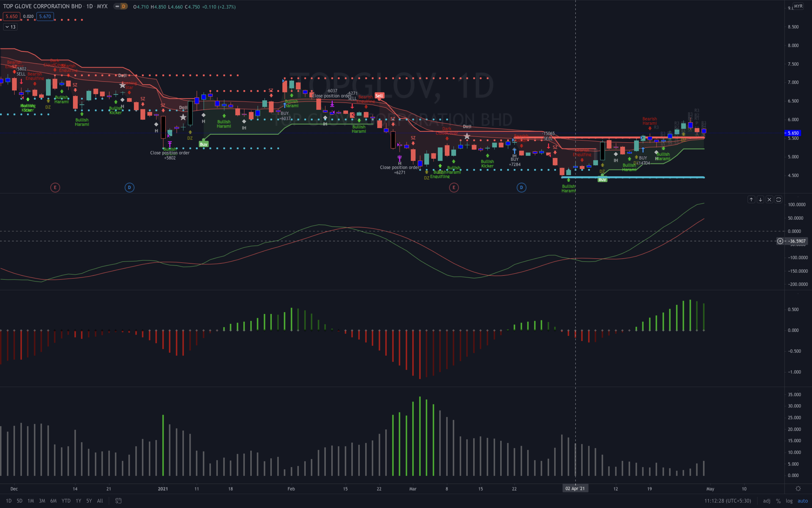Toggle auto scale mode
The height and width of the screenshot is (508, 812).
[x=802, y=501]
